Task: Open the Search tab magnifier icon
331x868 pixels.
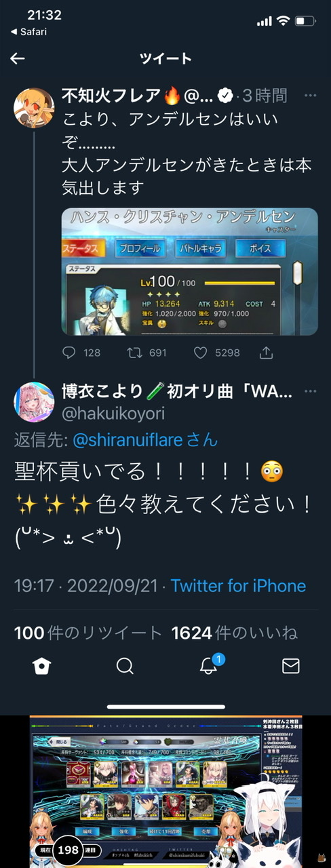Action: click(125, 666)
